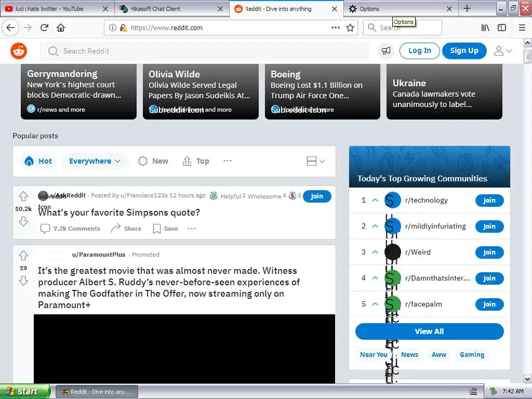Open the Boeing trending card
The image size is (532, 399).
click(323, 91)
